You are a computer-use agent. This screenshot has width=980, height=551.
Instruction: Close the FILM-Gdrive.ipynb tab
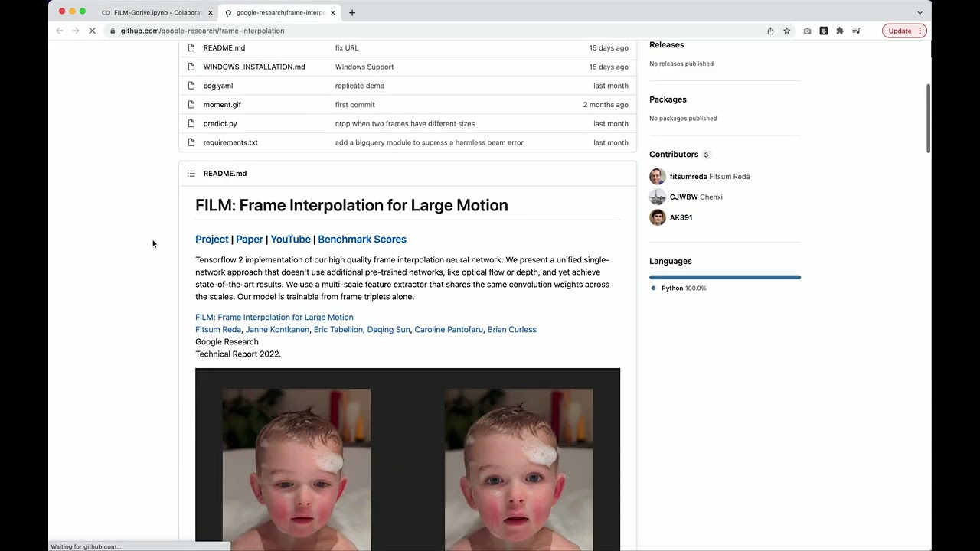pos(211,12)
